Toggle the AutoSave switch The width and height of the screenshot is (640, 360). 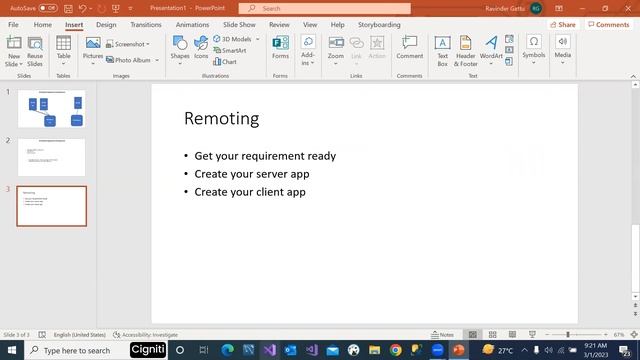point(48,8)
